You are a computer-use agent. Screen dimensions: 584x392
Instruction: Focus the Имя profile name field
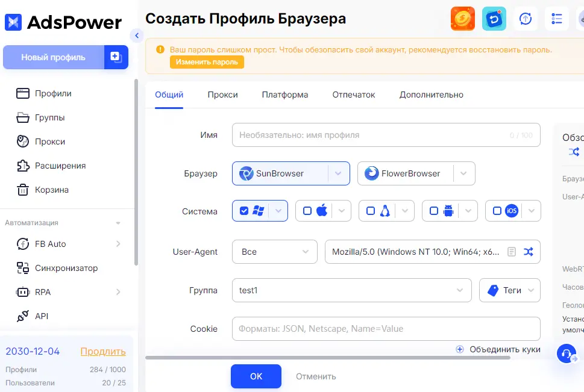click(x=386, y=135)
